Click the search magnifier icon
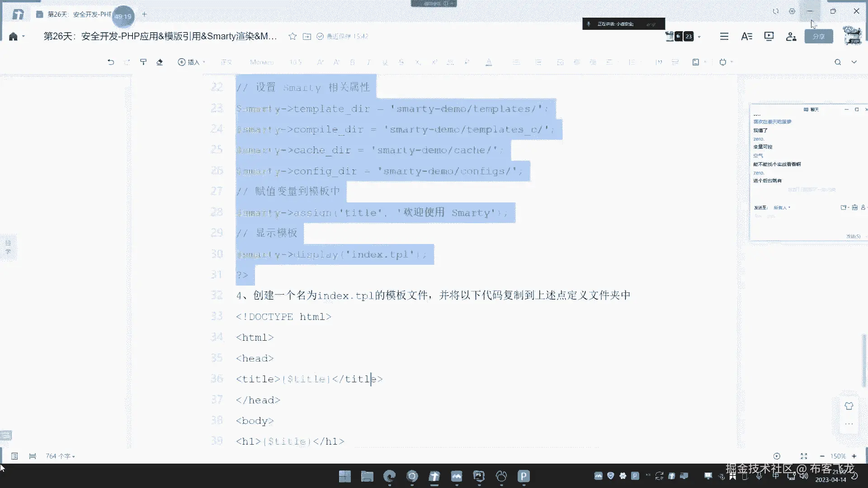The image size is (868, 488). click(x=838, y=62)
